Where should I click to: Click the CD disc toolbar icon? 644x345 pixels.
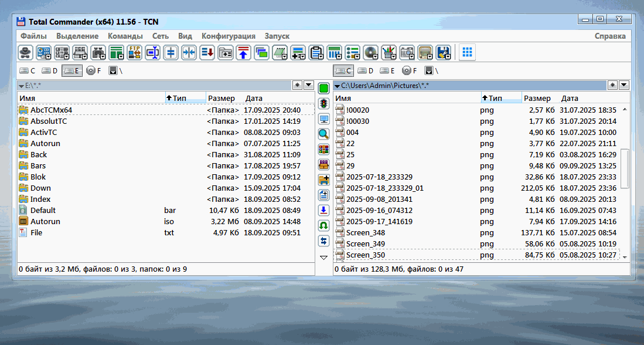[x=370, y=53]
